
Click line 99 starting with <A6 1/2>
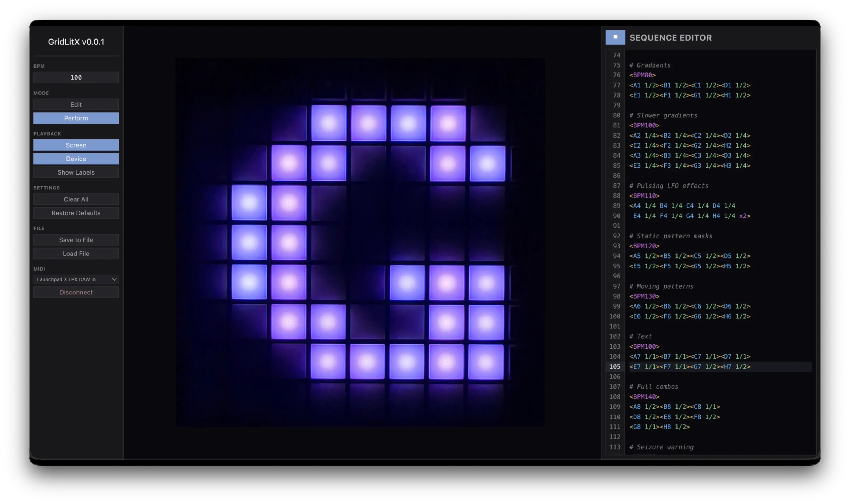click(689, 306)
